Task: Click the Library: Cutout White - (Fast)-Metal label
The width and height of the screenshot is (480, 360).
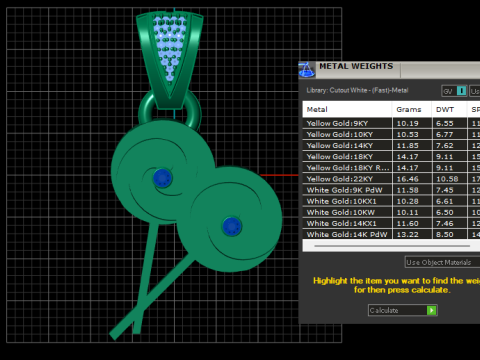Action: [x=357, y=90]
